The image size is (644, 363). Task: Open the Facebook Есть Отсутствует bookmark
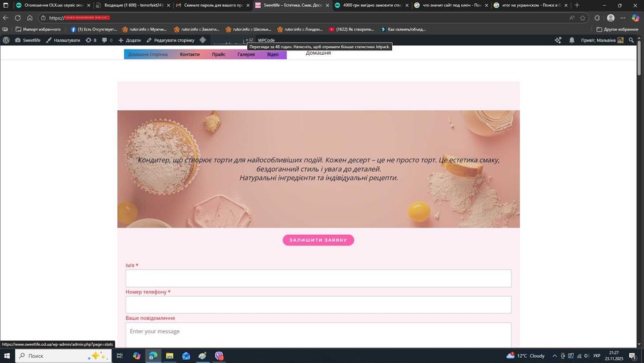tap(94, 29)
